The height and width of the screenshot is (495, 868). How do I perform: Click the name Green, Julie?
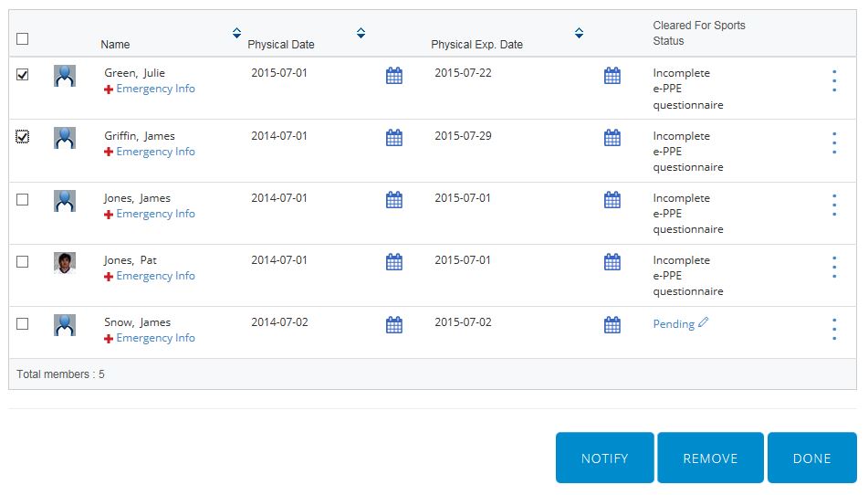click(134, 72)
